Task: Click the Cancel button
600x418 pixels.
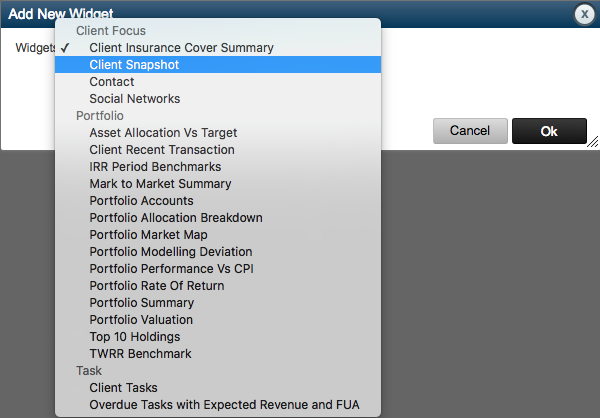Action: click(x=470, y=131)
